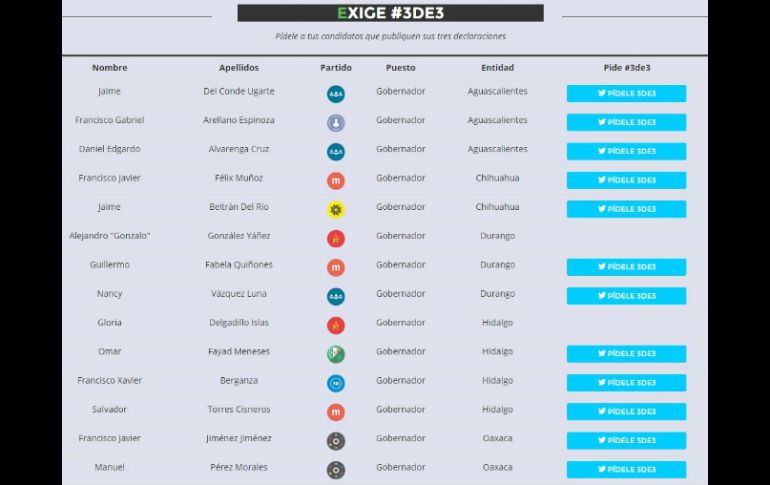The image size is (770, 485).
Task: Click green party icon for Fayad Meneses
Action: pyautogui.click(x=336, y=354)
